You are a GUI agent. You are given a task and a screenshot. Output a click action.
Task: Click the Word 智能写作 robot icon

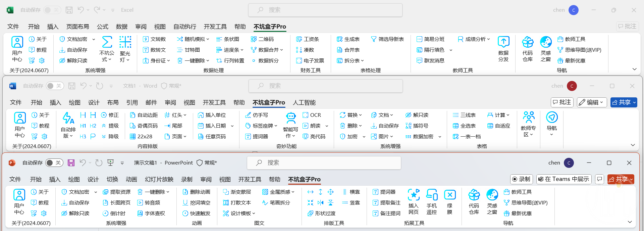tap(290, 118)
